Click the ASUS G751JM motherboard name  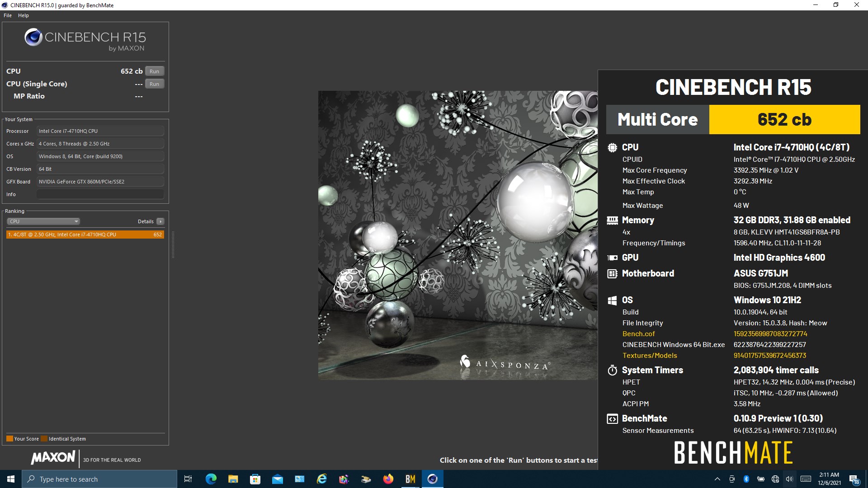pyautogui.click(x=761, y=273)
